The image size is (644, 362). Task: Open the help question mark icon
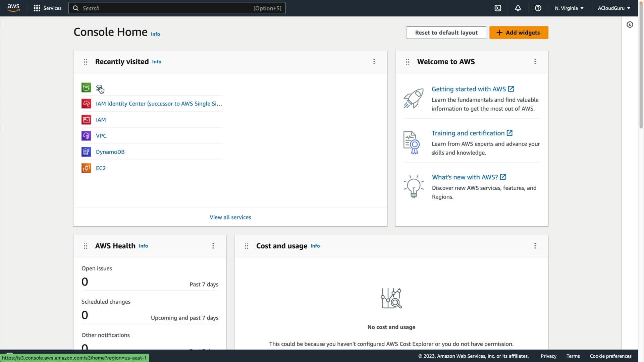click(538, 8)
